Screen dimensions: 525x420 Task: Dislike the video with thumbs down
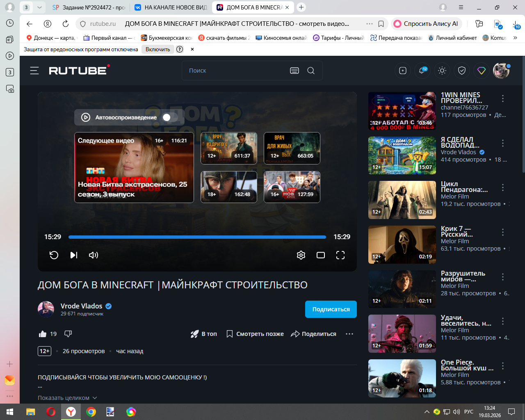click(68, 334)
